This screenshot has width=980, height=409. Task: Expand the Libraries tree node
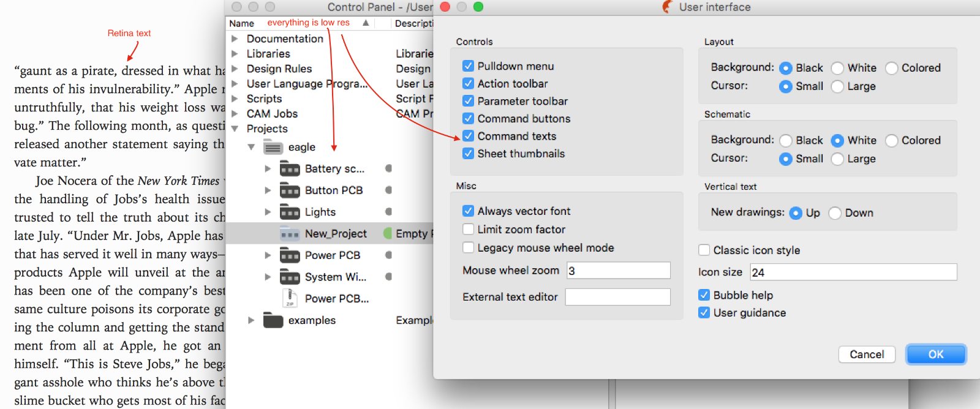[235, 54]
